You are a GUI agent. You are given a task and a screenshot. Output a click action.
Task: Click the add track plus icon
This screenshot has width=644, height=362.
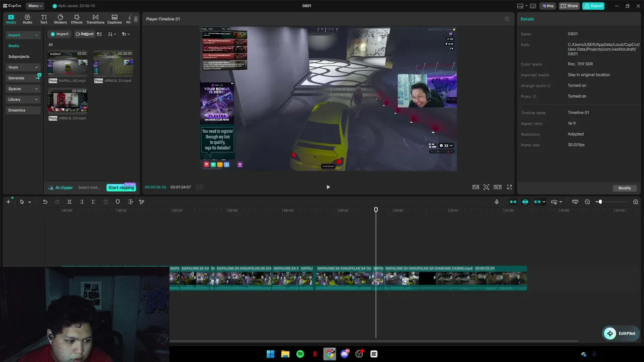8,202
